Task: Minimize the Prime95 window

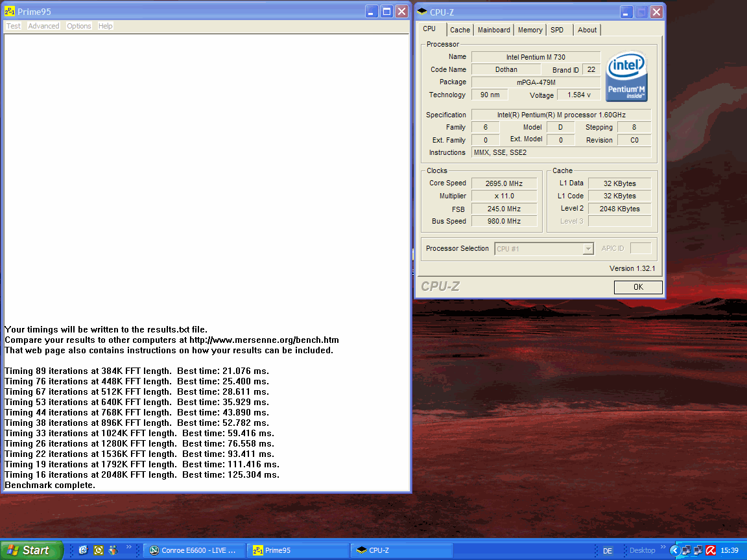Action: coord(372,12)
